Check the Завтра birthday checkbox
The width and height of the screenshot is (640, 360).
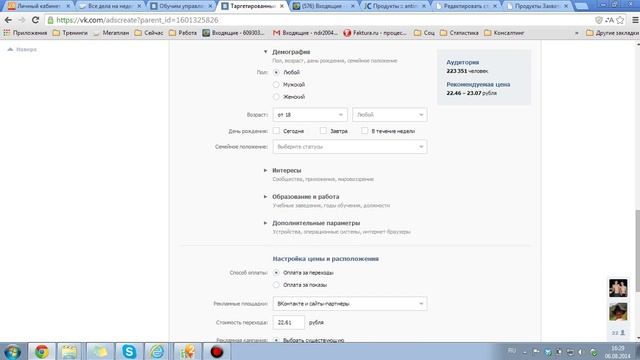click(x=323, y=131)
